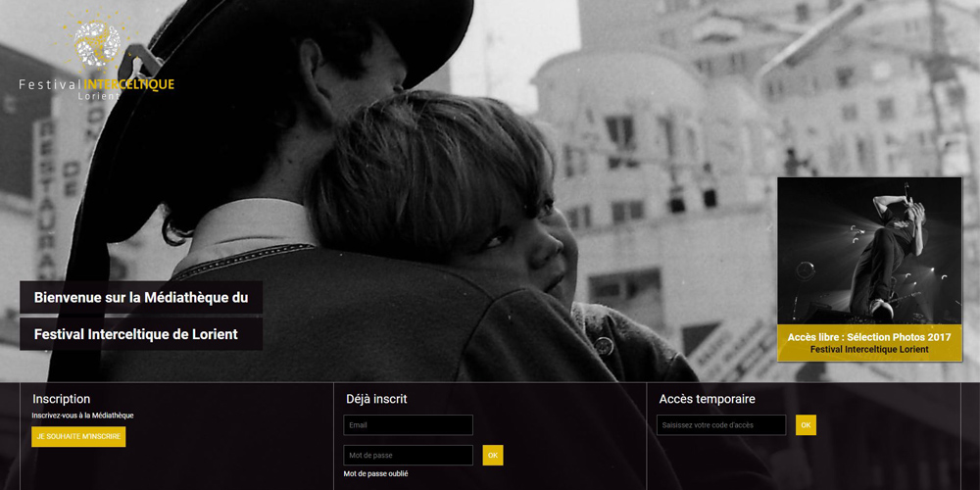Select the Accès temporaire section heading
Image resolution: width=980 pixels, height=490 pixels.
[x=707, y=399]
